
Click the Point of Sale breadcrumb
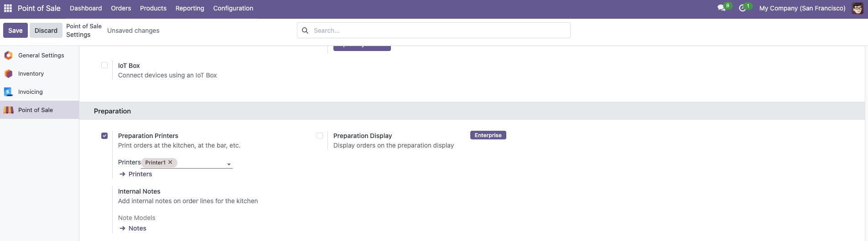coord(84,26)
